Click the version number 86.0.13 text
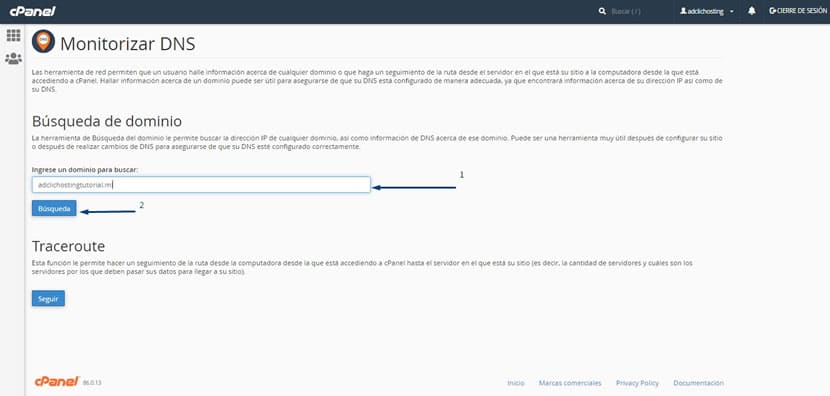 coord(92,383)
